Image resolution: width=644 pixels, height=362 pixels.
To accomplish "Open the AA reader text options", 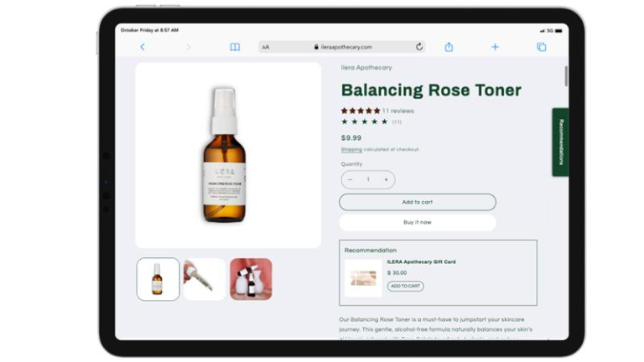I will [266, 47].
